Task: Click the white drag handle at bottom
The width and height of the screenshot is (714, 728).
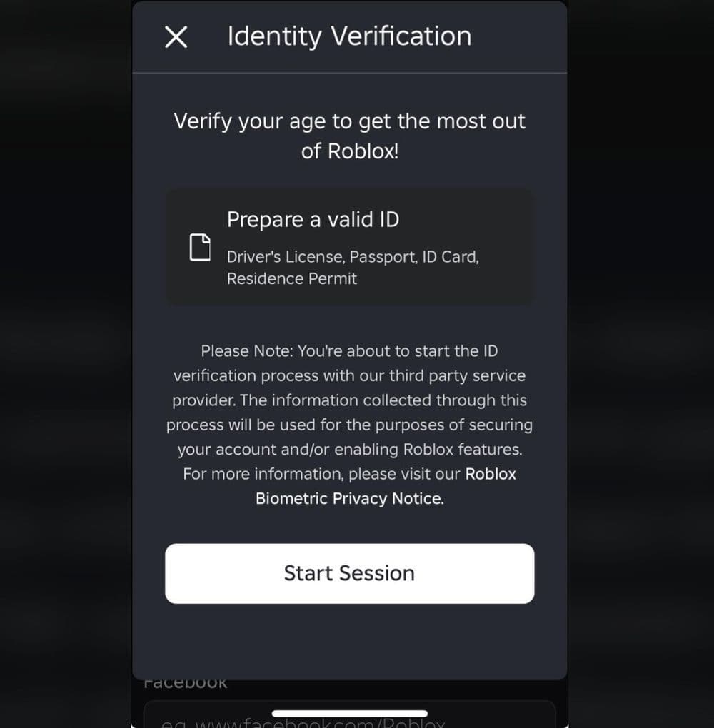Action: tap(349, 711)
